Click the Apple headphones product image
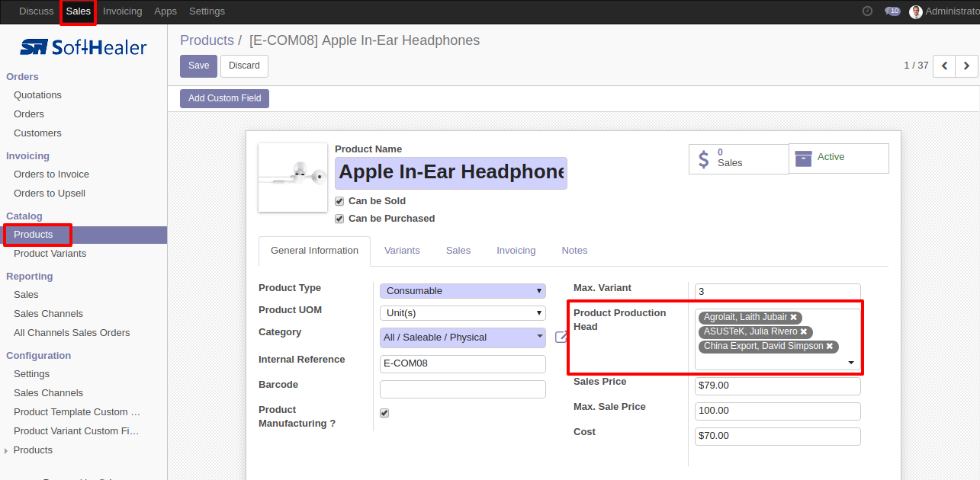The width and height of the screenshot is (980, 480). [x=293, y=178]
